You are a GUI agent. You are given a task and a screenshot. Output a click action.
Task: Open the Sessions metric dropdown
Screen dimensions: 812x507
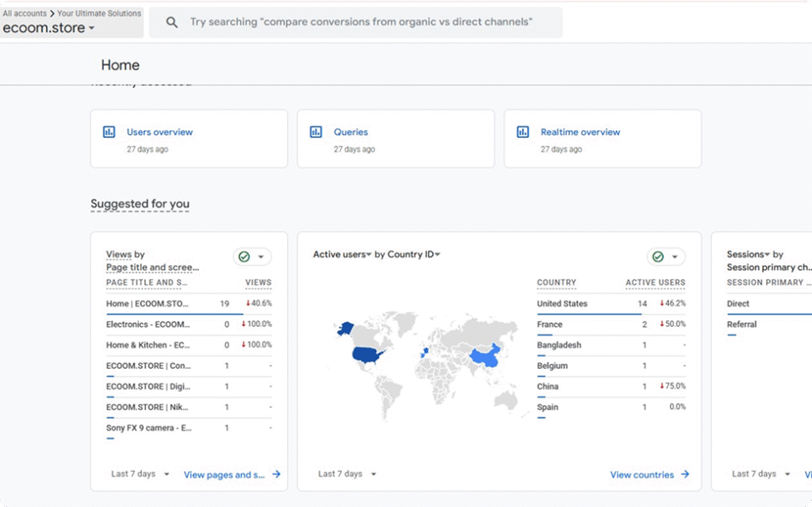[x=749, y=255]
